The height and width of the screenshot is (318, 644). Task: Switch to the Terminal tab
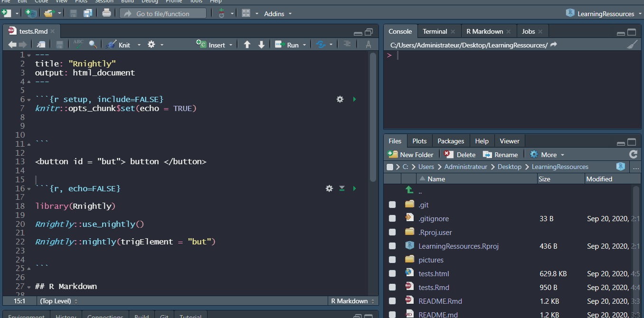tap(435, 31)
